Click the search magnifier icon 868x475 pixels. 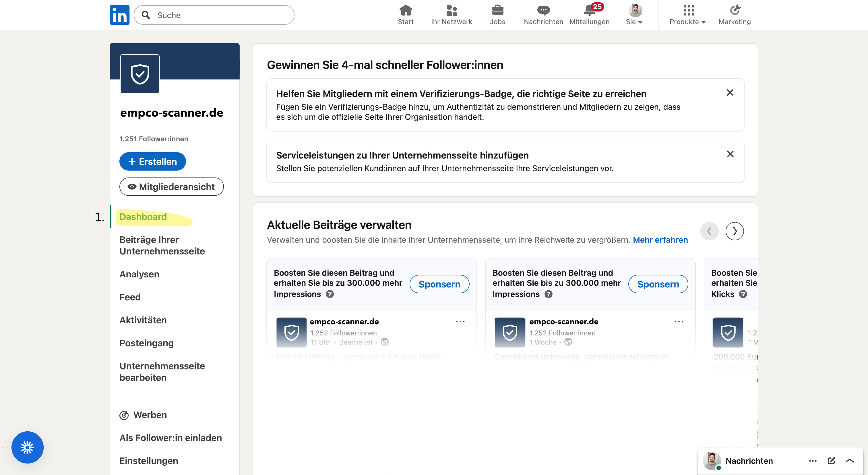pos(146,15)
